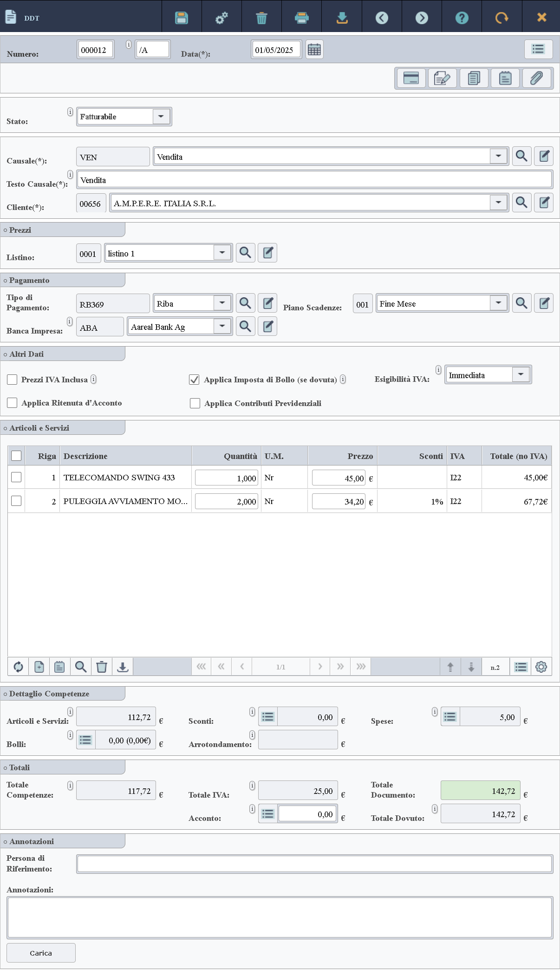The width and height of the screenshot is (560, 970).
Task: Open the Cliente A.M.P.E.R.E. ITALIA dropdown
Action: (x=499, y=203)
